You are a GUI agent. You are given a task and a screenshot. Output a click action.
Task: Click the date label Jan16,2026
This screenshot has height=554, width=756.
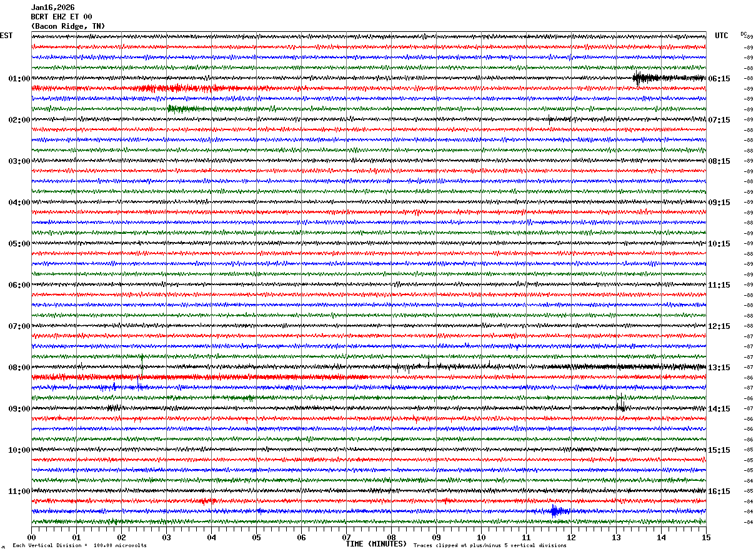pyautogui.click(x=52, y=8)
